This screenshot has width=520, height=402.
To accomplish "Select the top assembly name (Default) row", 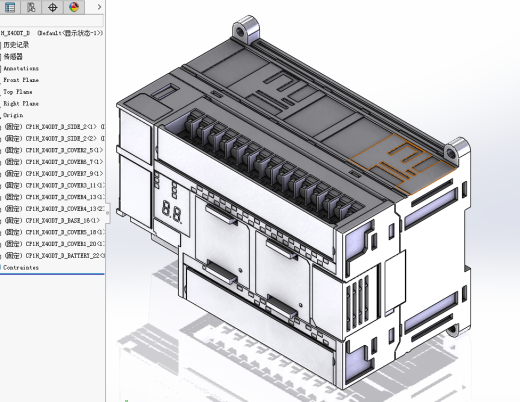I will point(52,33).
